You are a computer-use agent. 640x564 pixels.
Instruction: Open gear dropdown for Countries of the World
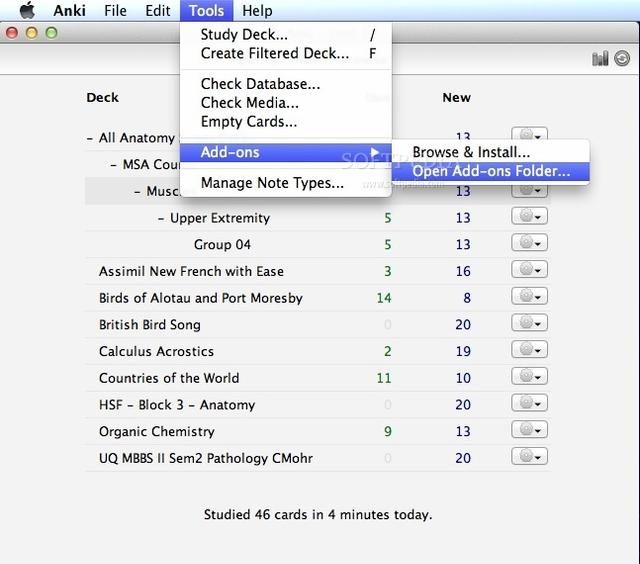[x=529, y=376]
